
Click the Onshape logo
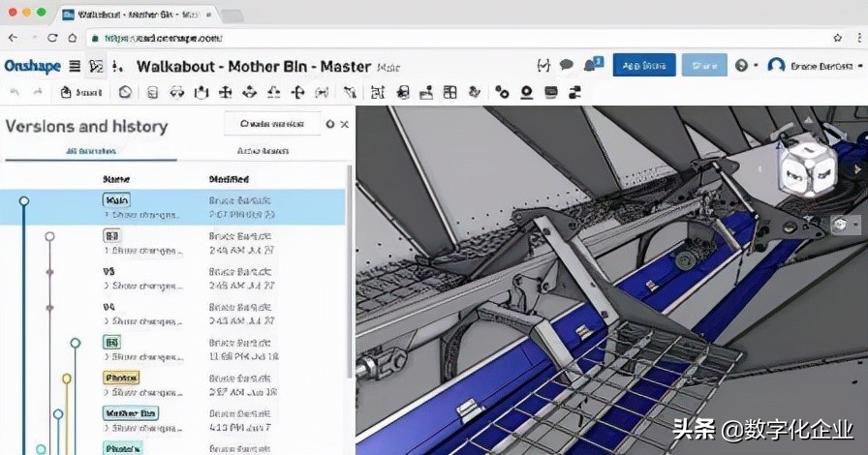pos(33,66)
